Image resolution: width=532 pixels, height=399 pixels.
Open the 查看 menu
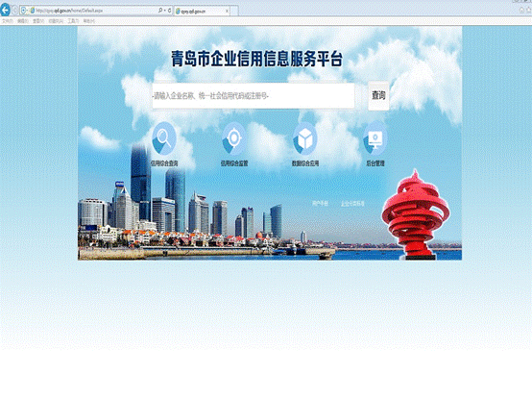38,21
